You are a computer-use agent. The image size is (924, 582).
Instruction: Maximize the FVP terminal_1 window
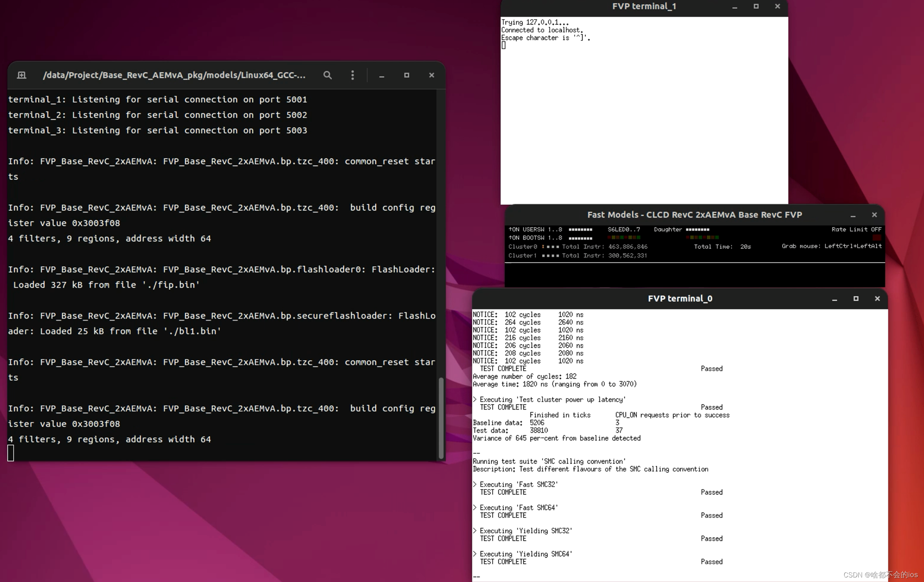pyautogui.click(x=756, y=6)
